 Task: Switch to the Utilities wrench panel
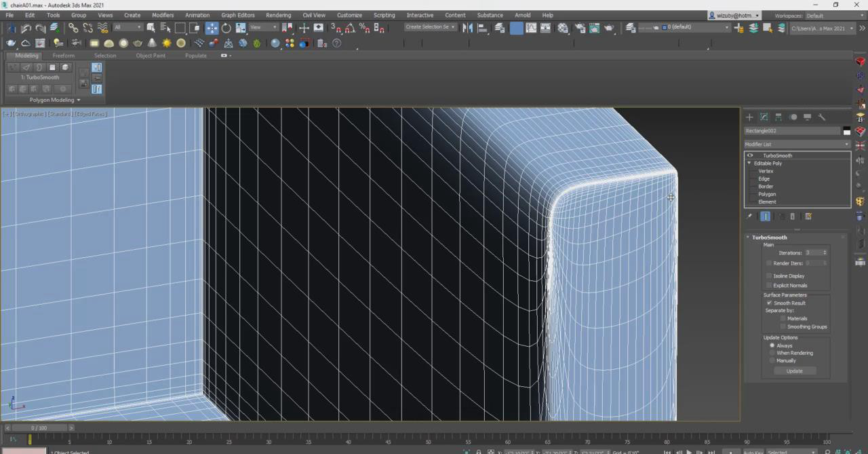pos(822,117)
